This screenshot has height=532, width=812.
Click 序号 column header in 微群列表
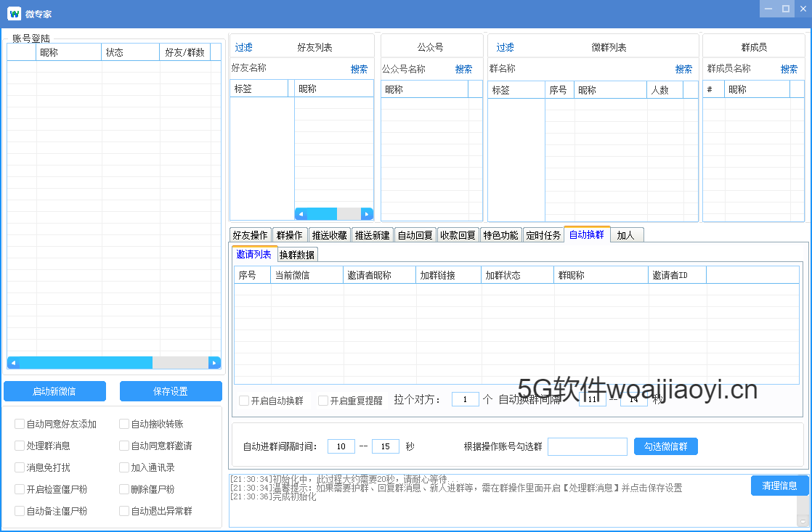pyautogui.click(x=560, y=90)
